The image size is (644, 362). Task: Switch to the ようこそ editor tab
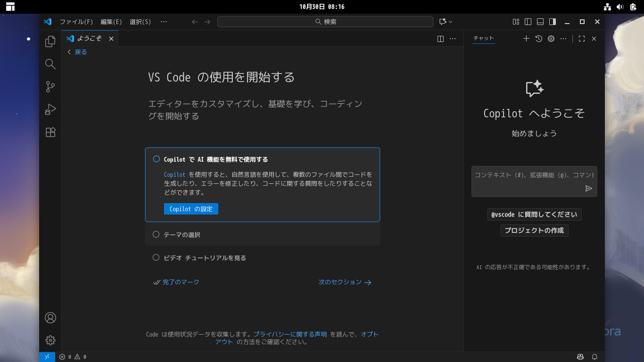[x=90, y=39]
